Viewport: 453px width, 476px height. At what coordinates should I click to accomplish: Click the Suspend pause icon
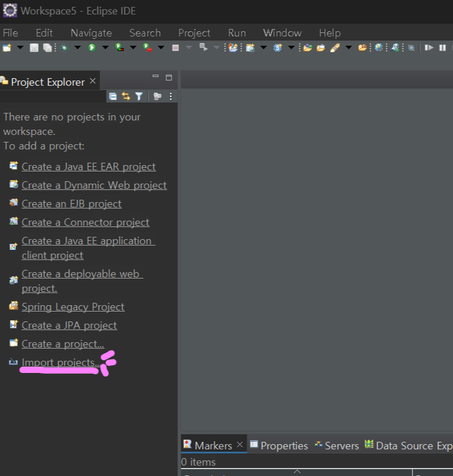(x=443, y=47)
